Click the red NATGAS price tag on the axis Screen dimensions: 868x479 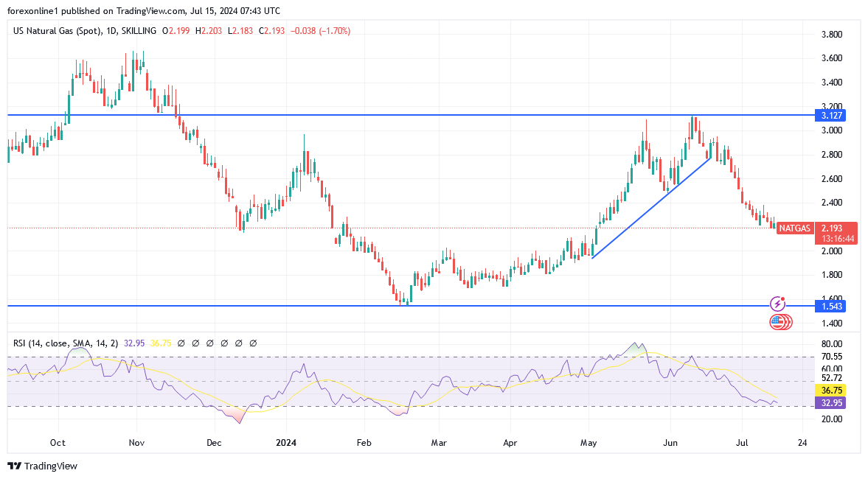794,228
